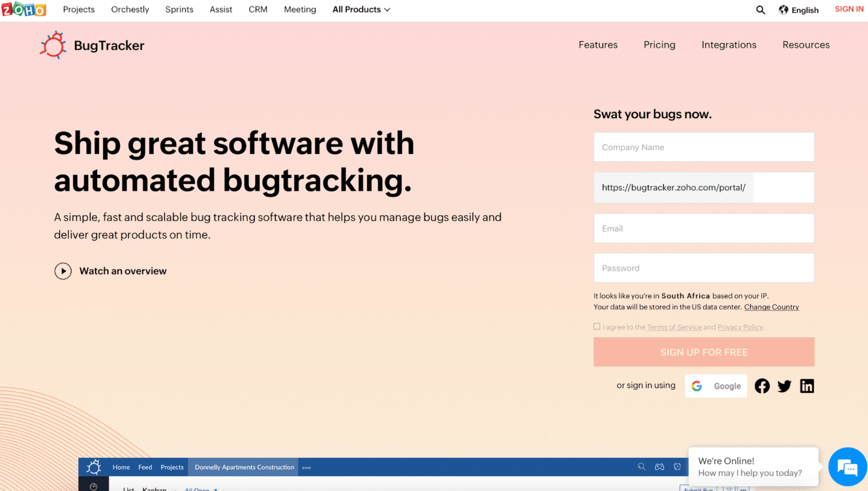Click the Zoho logo icon
Image resolution: width=868 pixels, height=491 pixels.
click(24, 9)
